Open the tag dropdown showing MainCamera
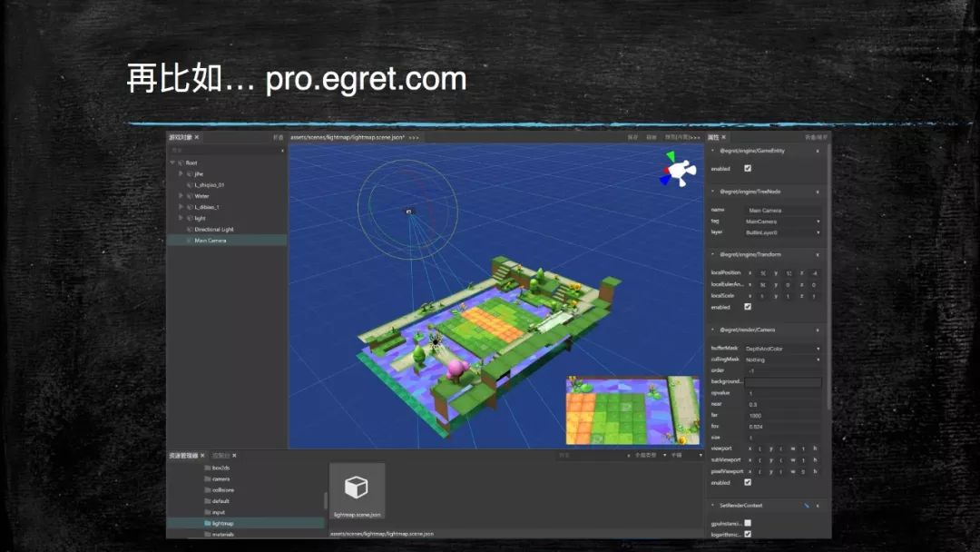Viewport: 980px width, 552px height. click(x=782, y=222)
